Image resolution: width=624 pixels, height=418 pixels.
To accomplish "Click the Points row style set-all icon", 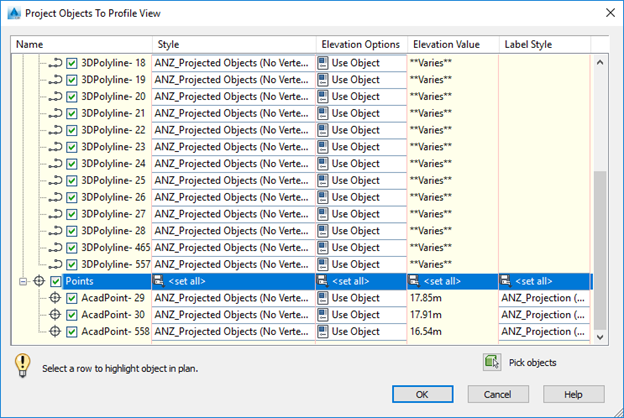I will click(159, 281).
